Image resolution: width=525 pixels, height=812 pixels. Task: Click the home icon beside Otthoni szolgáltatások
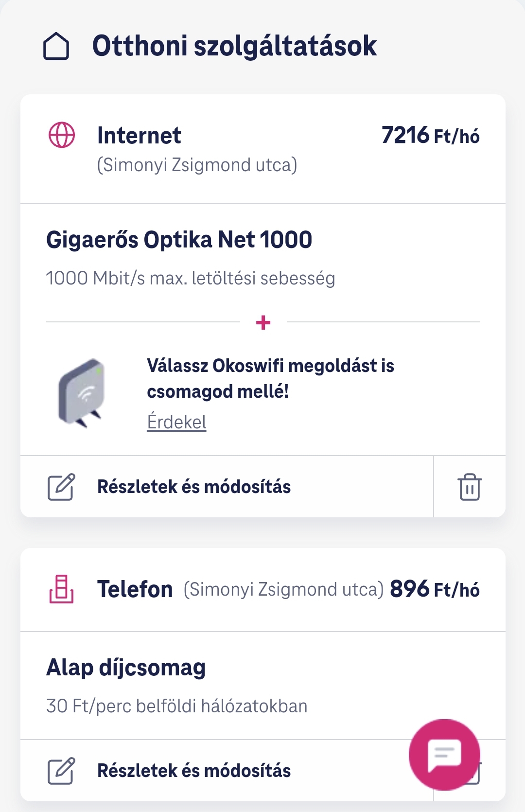56,46
